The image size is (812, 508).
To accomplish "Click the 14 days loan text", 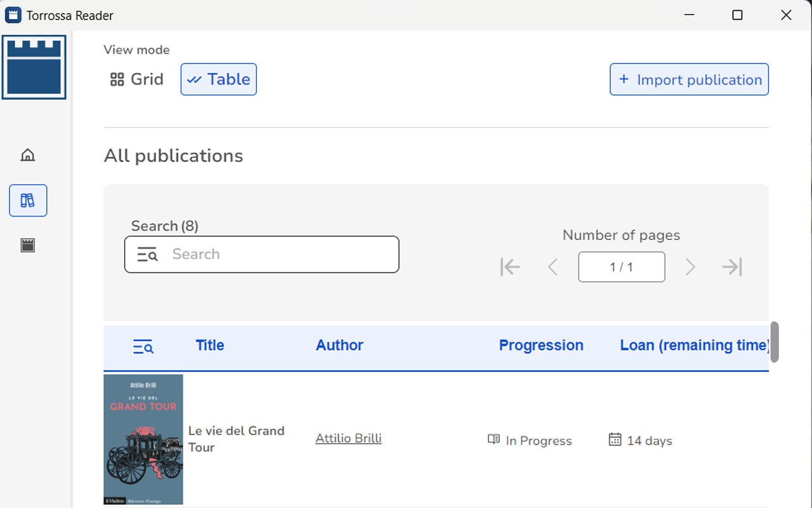I will [x=650, y=441].
